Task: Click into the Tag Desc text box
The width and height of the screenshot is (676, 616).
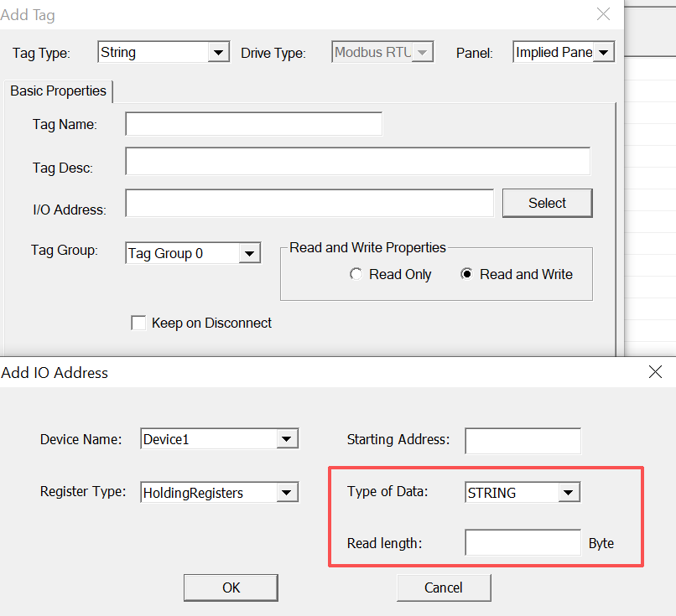Action: click(x=357, y=162)
